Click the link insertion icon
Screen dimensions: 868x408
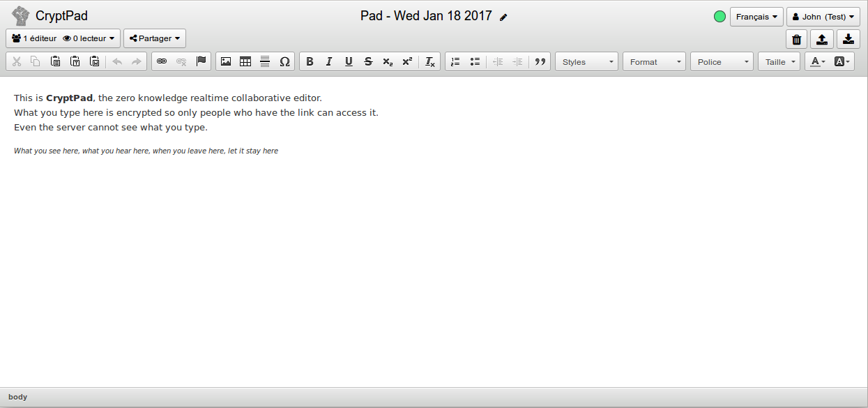pos(162,61)
